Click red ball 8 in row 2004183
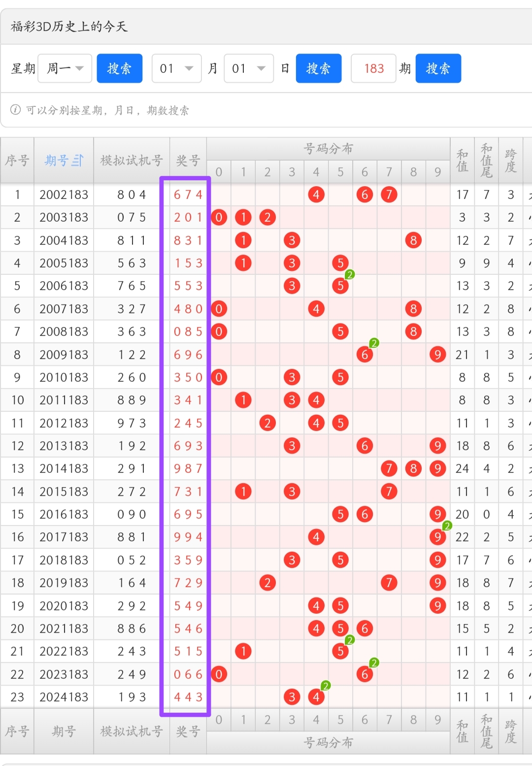The height and width of the screenshot is (766, 532). 413,240
